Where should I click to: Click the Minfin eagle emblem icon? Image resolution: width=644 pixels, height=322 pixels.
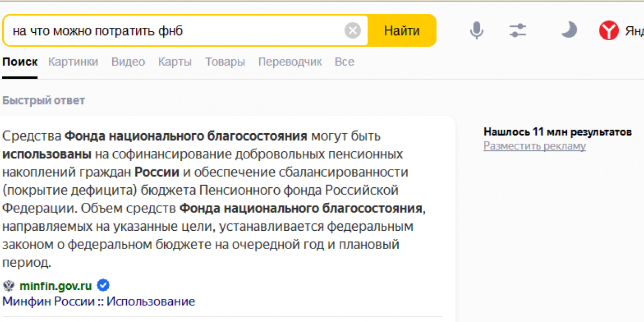tap(8, 285)
